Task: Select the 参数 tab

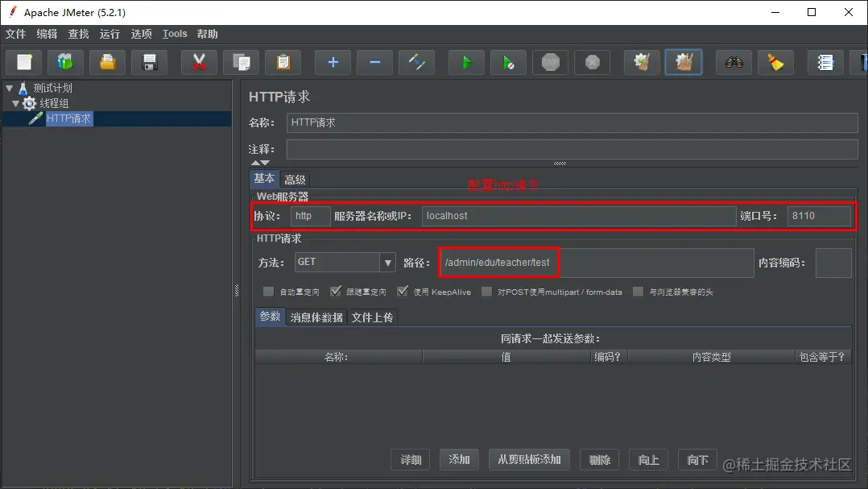Action: 271,317
